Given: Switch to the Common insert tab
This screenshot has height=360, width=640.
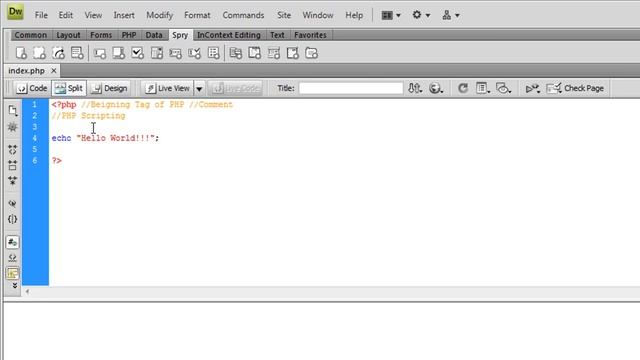Looking at the screenshot, I should point(31,35).
